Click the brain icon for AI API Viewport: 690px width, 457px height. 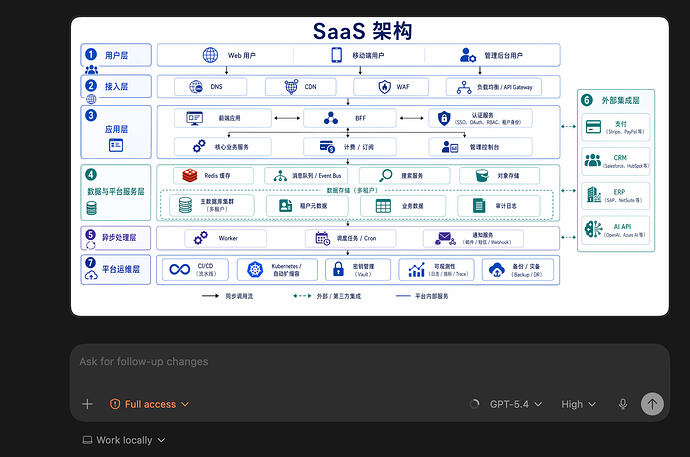point(593,229)
